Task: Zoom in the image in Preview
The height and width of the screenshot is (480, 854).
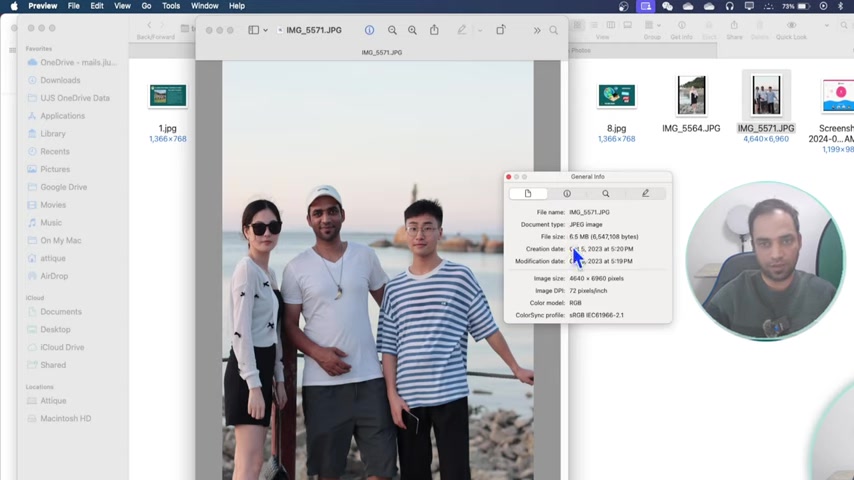Action: (412, 30)
